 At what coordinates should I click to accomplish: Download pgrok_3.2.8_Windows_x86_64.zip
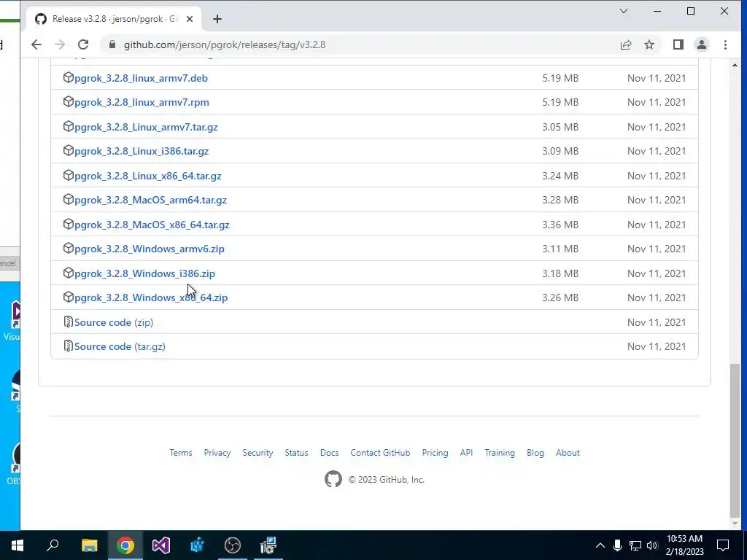[151, 297]
